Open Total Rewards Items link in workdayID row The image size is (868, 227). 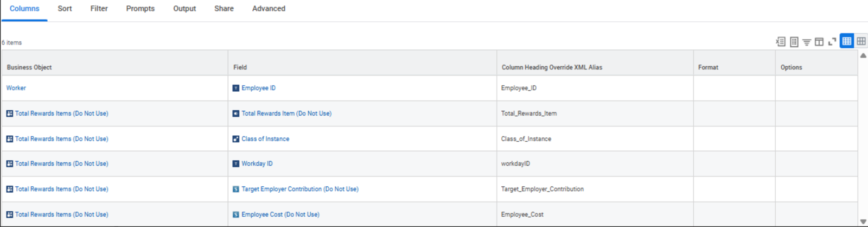coord(62,163)
